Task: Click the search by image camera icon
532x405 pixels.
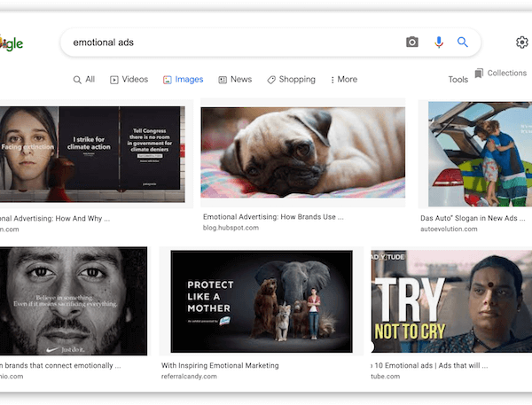Action: click(411, 43)
